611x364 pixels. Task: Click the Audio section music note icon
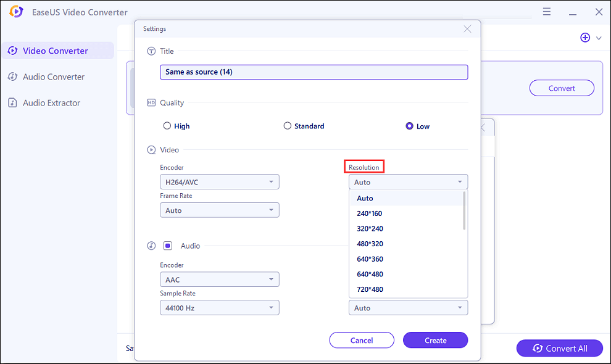[151, 246]
